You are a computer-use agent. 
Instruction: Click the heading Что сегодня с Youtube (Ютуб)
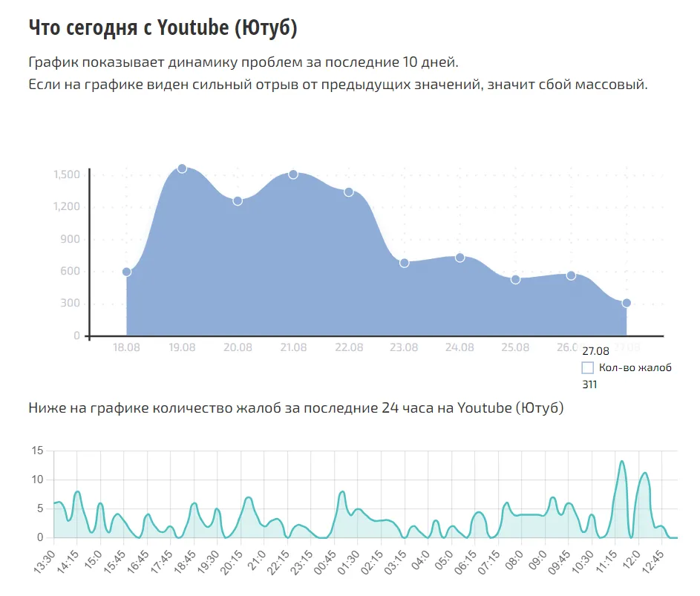[x=163, y=27]
